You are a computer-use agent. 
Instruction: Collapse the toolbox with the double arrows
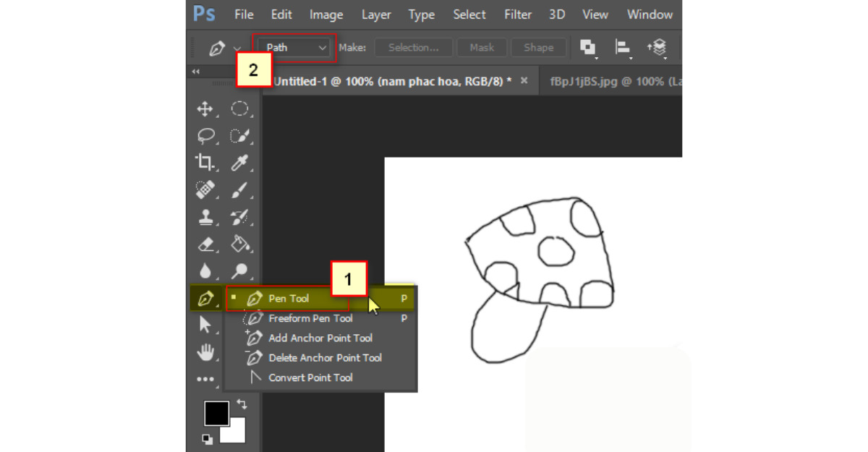(x=195, y=72)
